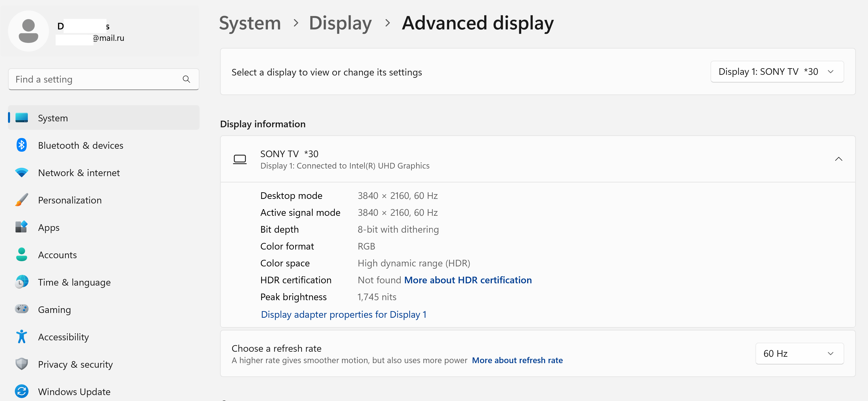Open the 60 Hz refresh rate dropdown
Screen dimensions: 868x401
799,354
